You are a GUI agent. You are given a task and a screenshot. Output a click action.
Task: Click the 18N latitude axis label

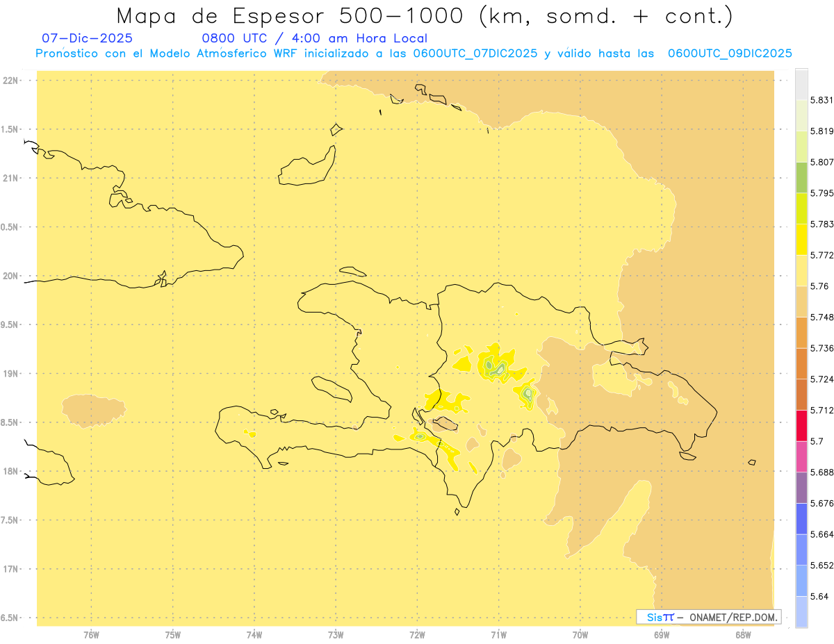click(10, 472)
